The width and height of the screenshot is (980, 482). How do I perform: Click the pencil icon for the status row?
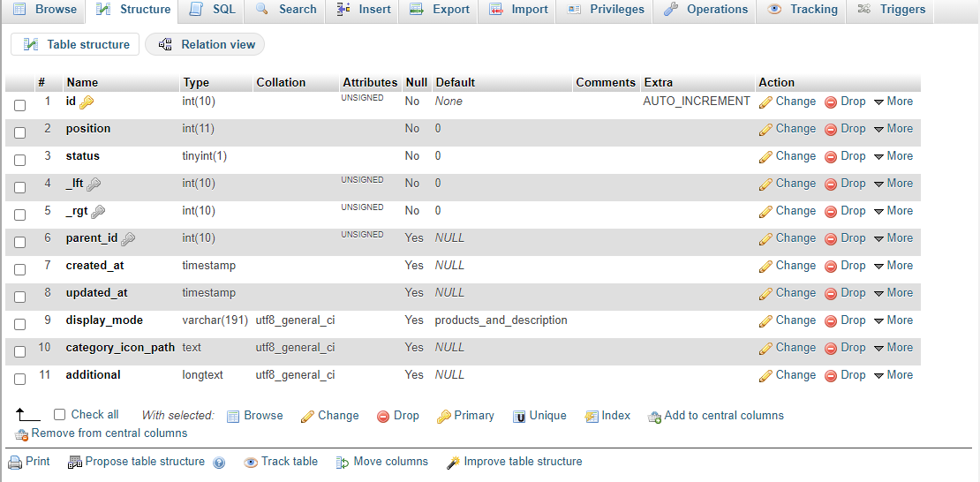tap(765, 157)
